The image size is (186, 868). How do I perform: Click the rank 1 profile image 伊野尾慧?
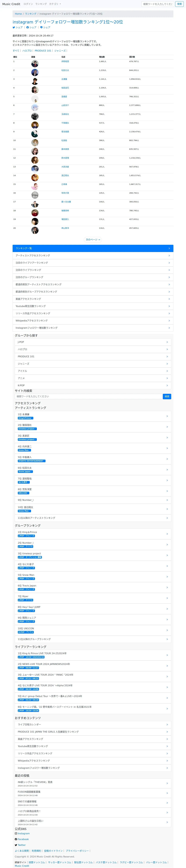pos(35,64)
